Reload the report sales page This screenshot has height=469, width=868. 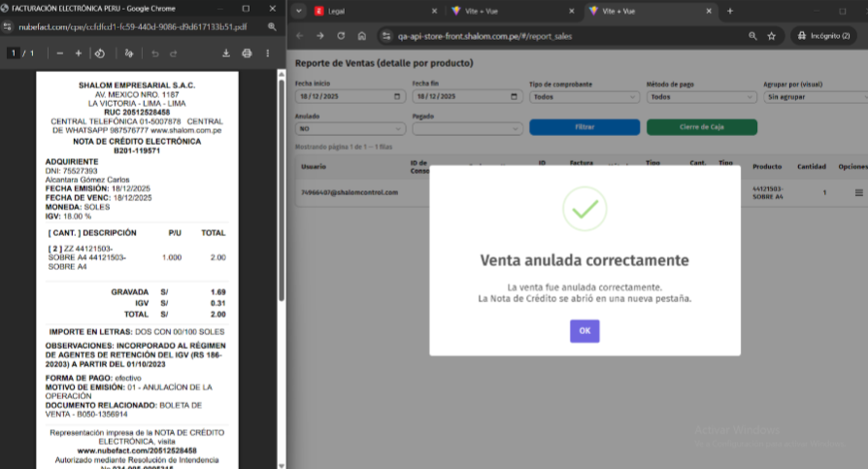341,36
